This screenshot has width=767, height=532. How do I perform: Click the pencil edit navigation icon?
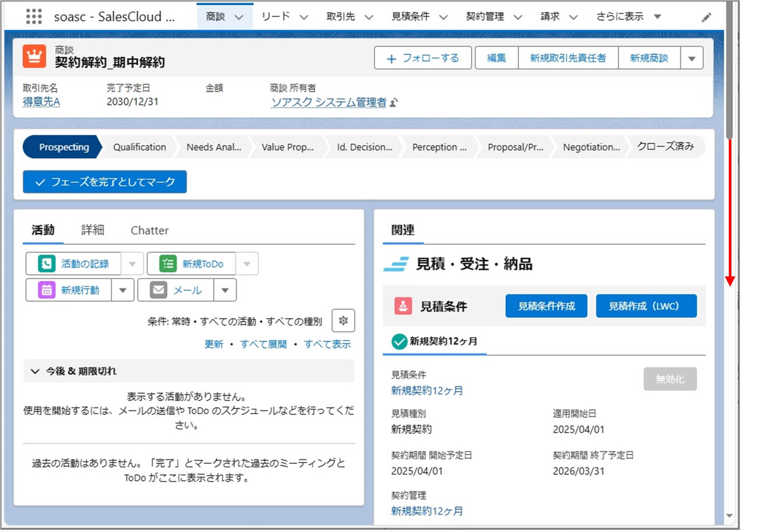click(x=706, y=17)
